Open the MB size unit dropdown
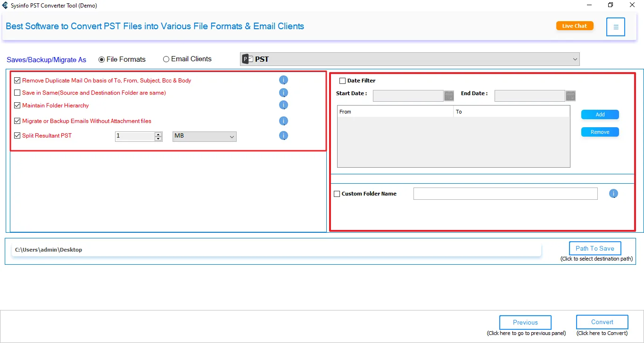Screen dimensions: 644x343 click(x=204, y=136)
